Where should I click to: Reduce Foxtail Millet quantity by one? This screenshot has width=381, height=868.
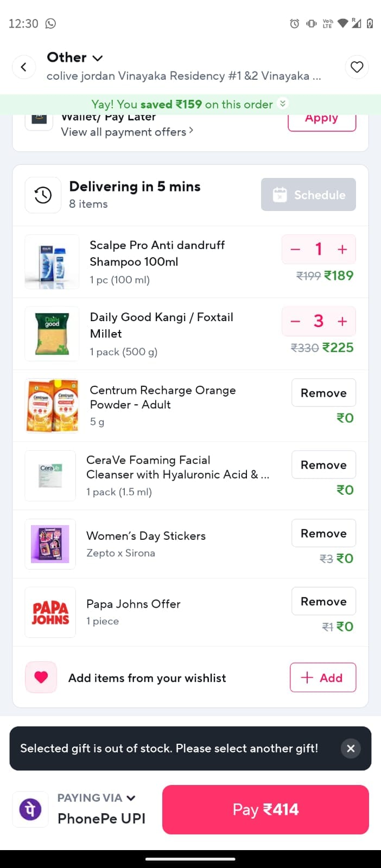pos(295,321)
